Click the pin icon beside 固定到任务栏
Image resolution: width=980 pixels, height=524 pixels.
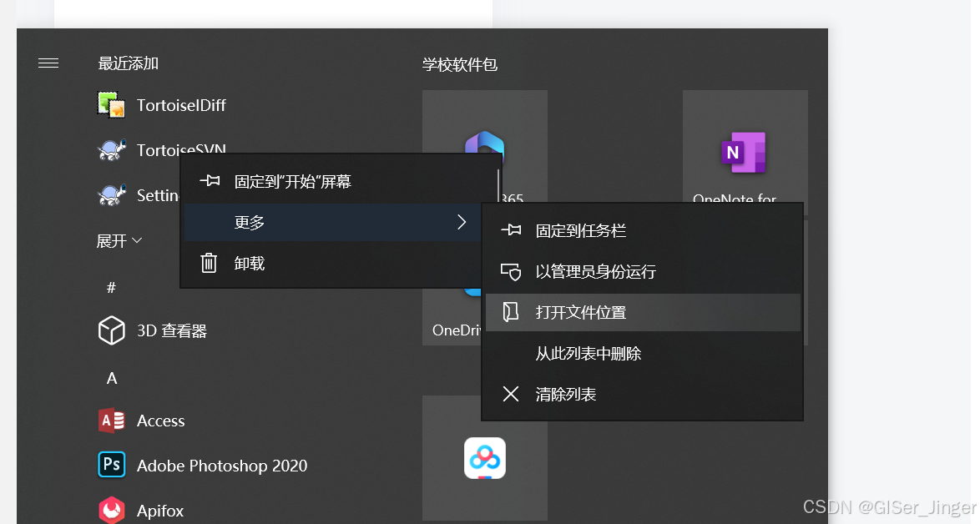pos(511,229)
